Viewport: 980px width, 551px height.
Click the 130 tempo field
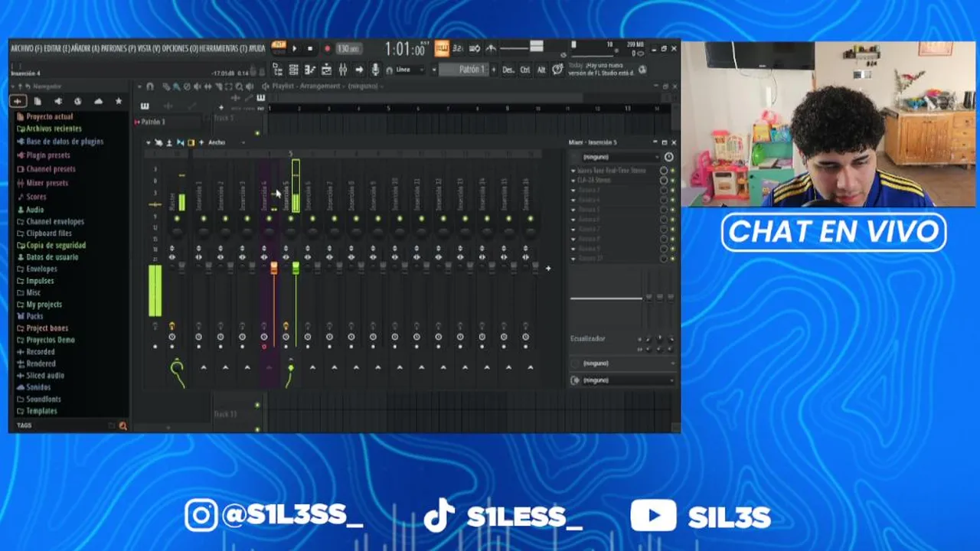coord(348,49)
